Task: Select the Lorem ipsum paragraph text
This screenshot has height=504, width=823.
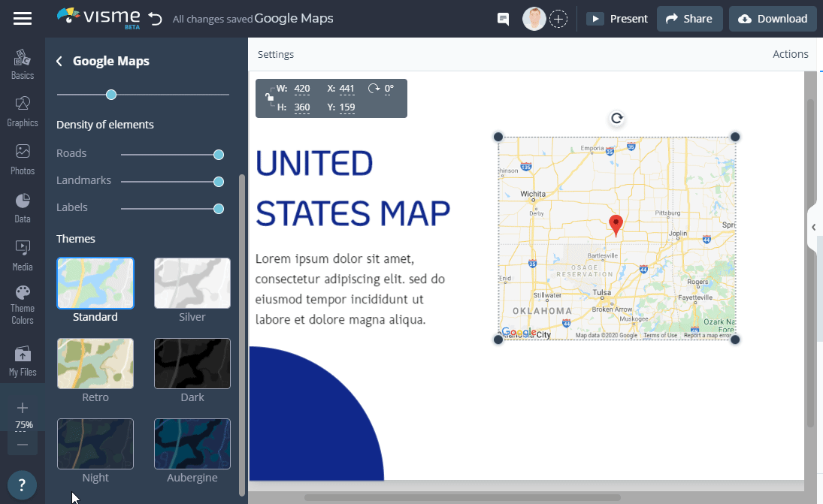Action: click(350, 289)
